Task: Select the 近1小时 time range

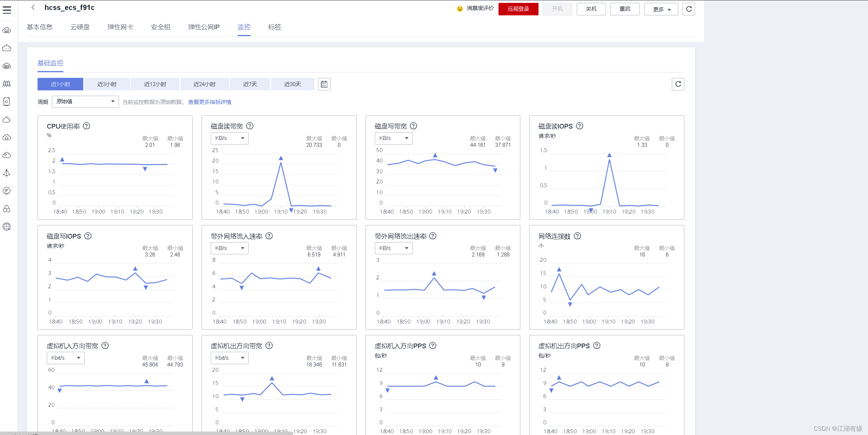Action: coord(60,84)
